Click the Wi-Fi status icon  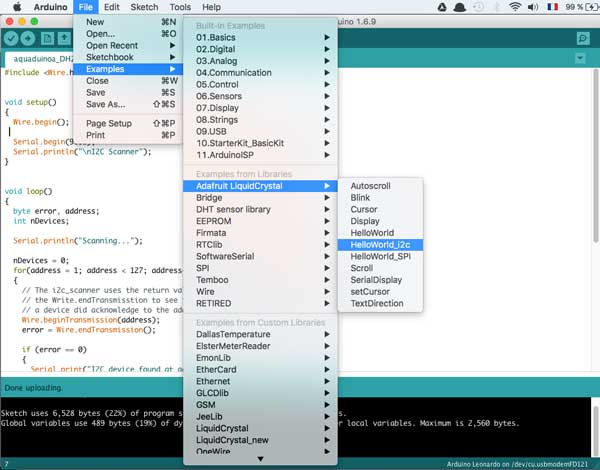click(515, 7)
